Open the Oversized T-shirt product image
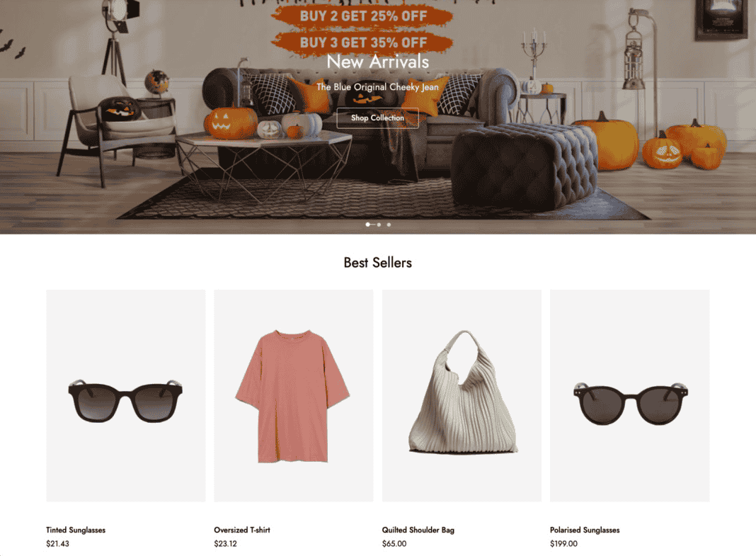Image resolution: width=756 pixels, height=556 pixels. coord(294,395)
